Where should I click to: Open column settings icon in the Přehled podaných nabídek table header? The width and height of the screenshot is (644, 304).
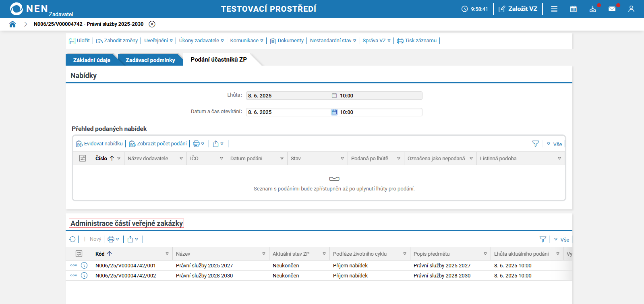(83, 158)
